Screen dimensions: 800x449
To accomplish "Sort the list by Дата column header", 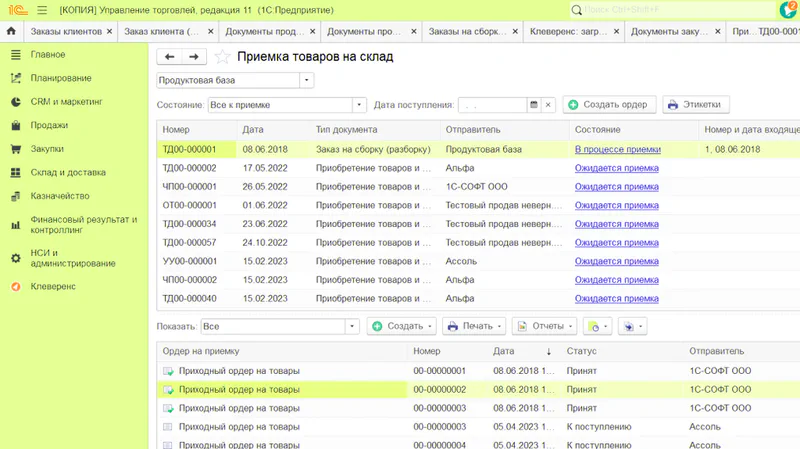I will [253, 130].
